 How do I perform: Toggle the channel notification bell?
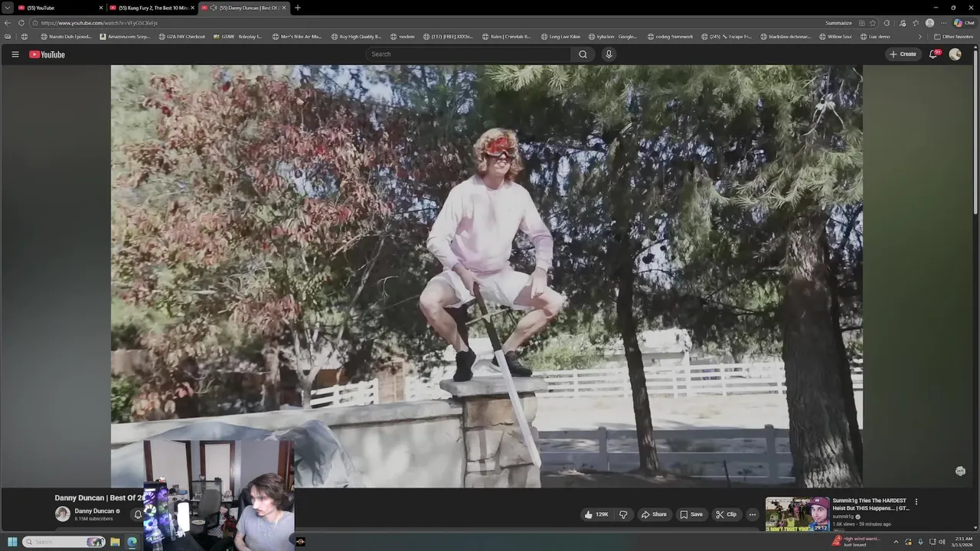pyautogui.click(x=138, y=514)
